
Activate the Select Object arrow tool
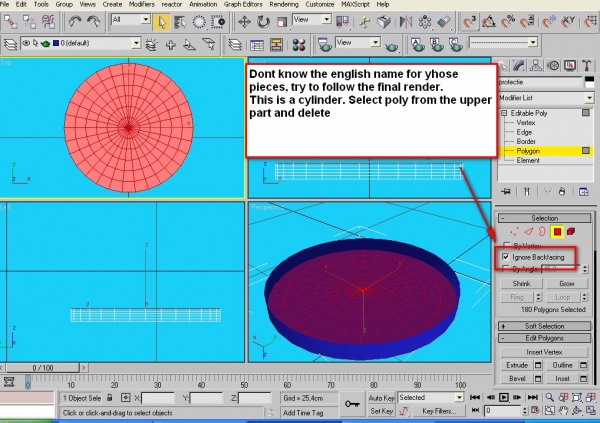click(x=161, y=22)
